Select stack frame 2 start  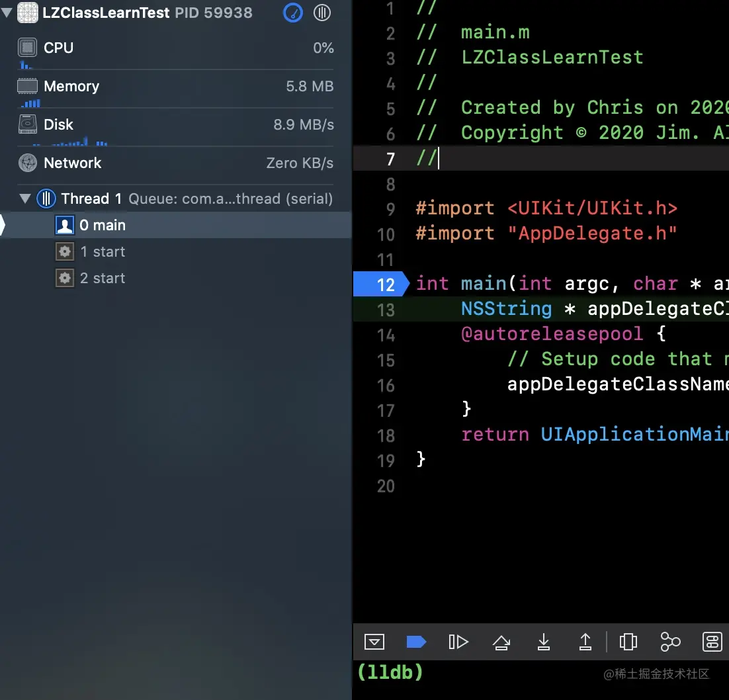(176, 278)
